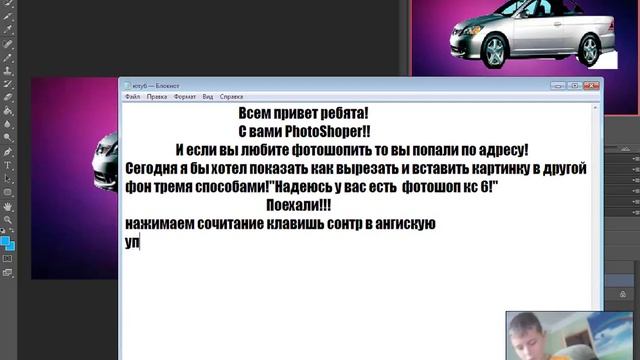Image resolution: width=640 pixels, height=360 pixels.
Task: Select the Pen tool
Action: click(7, 152)
